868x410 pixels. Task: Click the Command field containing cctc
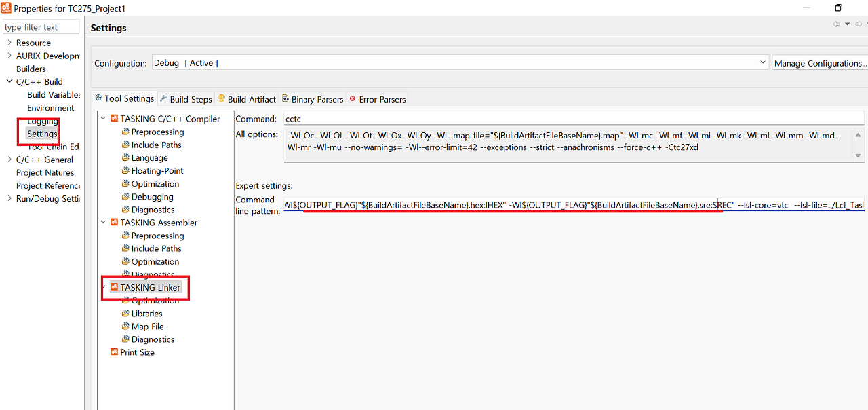click(x=574, y=118)
